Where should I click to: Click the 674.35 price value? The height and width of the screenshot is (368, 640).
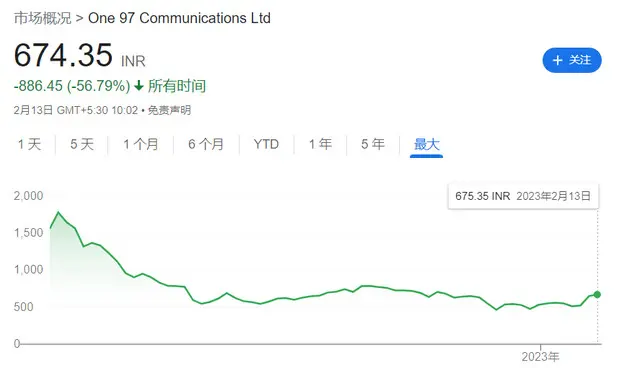[x=63, y=55]
